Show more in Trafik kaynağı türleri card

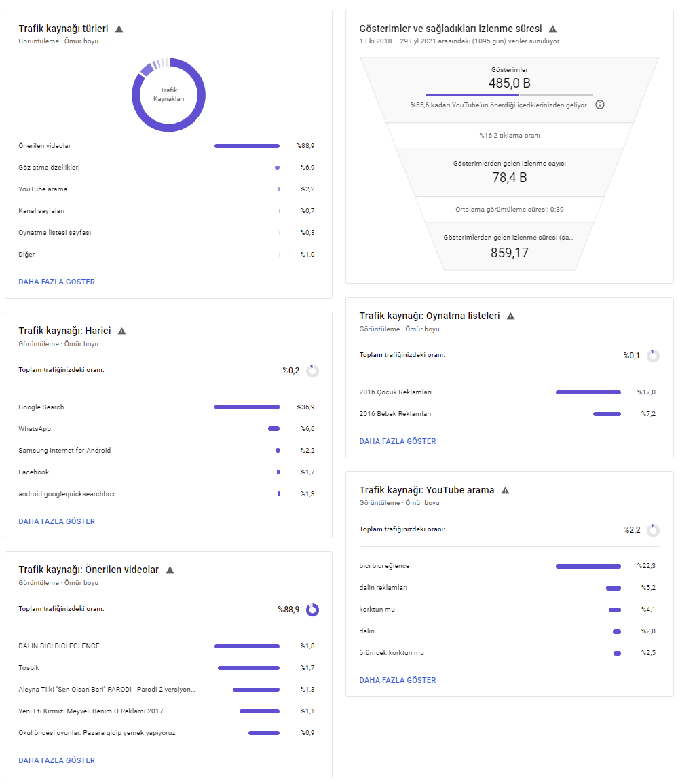coord(56,282)
